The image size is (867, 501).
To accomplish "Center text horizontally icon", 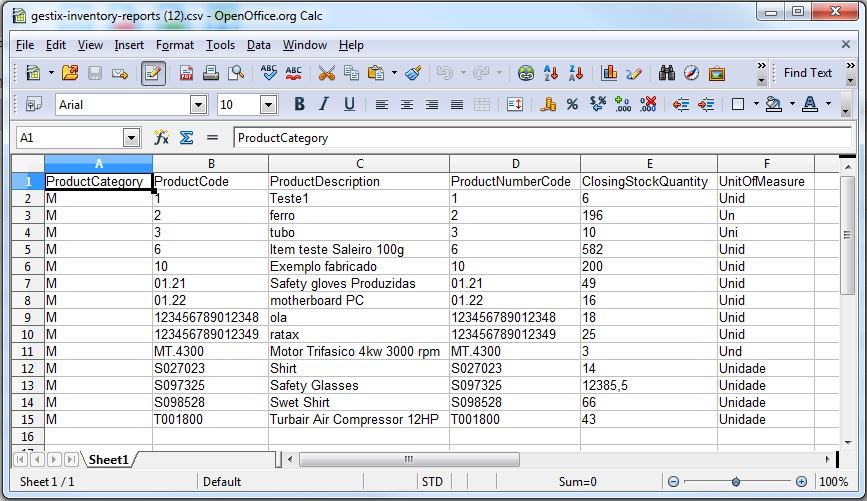I will coord(406,104).
